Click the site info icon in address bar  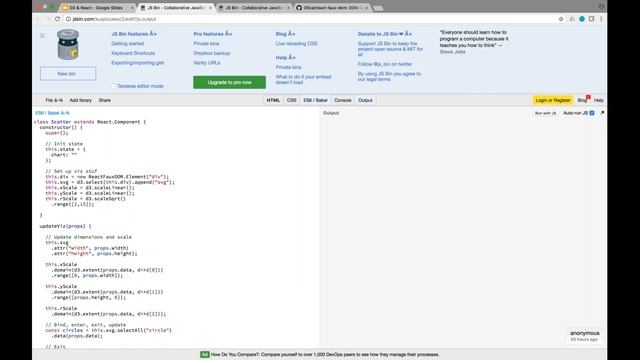pos(69,19)
